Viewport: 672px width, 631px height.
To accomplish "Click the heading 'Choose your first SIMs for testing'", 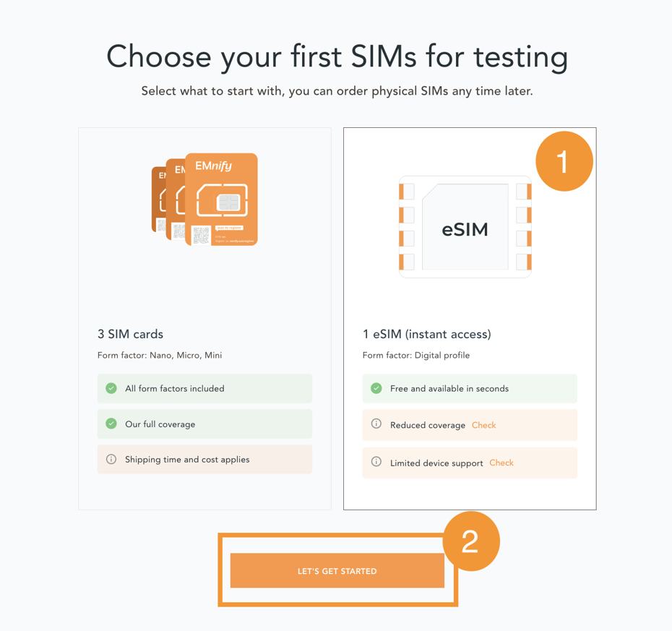I will click(x=336, y=57).
